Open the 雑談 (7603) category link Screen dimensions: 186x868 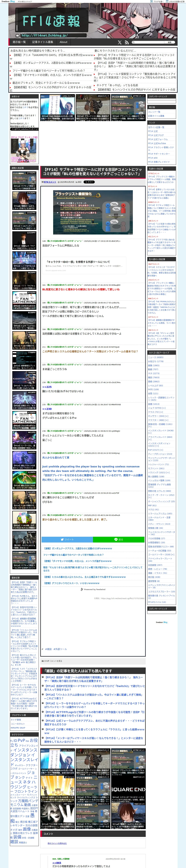[154, 377]
